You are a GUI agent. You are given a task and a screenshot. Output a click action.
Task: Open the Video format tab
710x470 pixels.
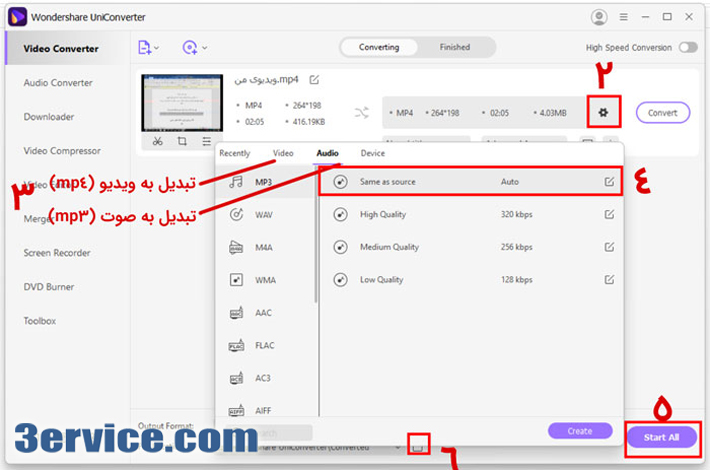[283, 153]
